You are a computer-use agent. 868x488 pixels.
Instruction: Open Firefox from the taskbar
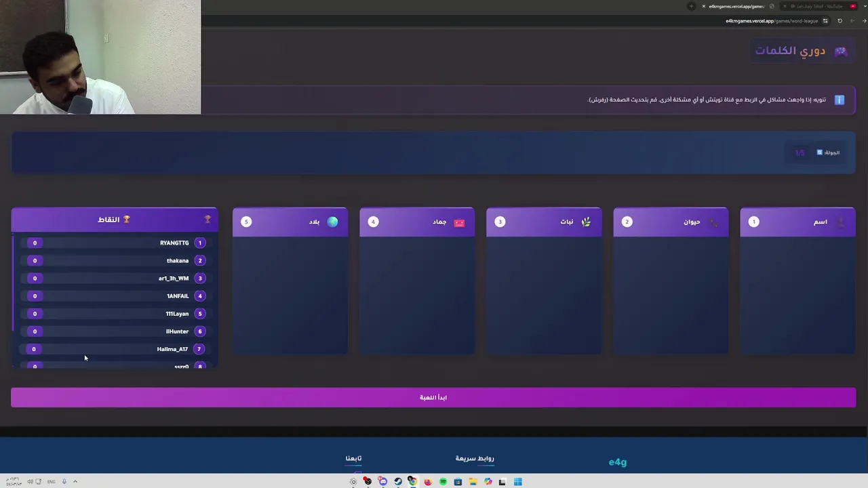point(427,482)
